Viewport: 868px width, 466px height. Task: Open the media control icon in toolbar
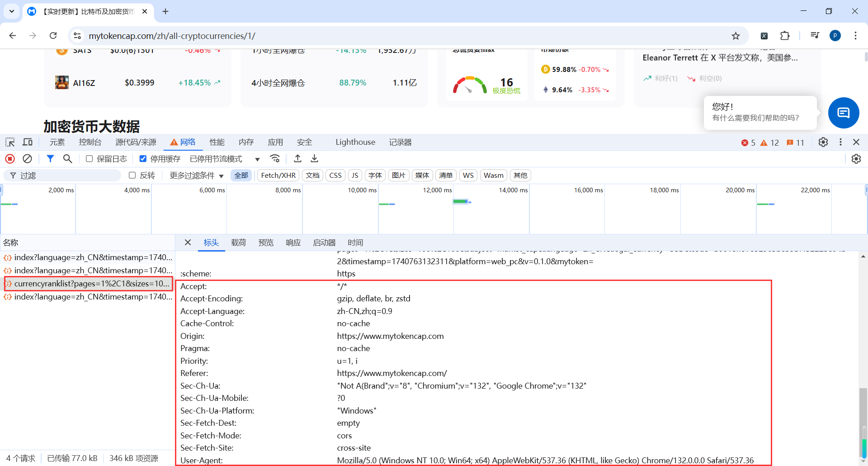click(815, 36)
